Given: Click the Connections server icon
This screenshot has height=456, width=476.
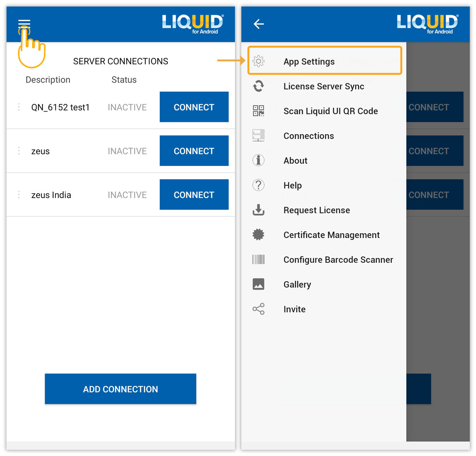Looking at the screenshot, I should 259,135.
